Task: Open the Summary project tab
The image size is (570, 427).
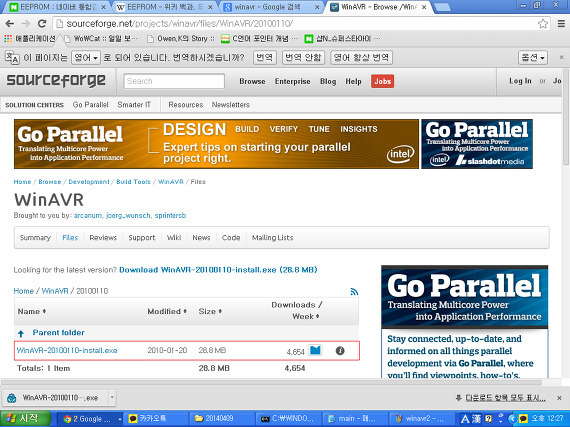Action: [x=35, y=238]
